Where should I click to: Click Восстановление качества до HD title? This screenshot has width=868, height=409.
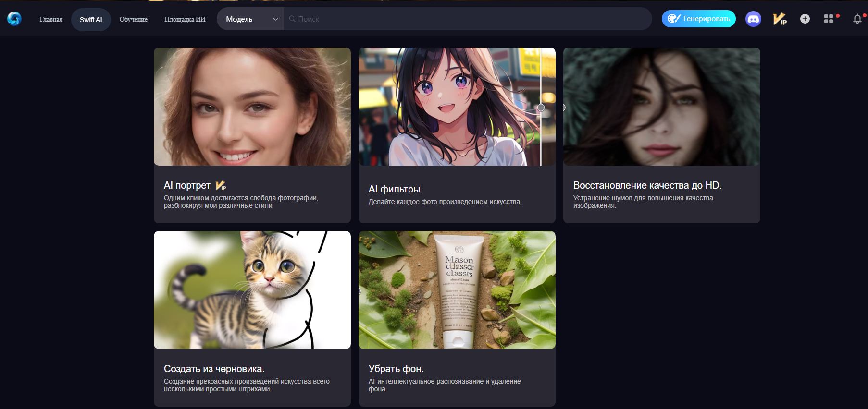pyautogui.click(x=647, y=185)
